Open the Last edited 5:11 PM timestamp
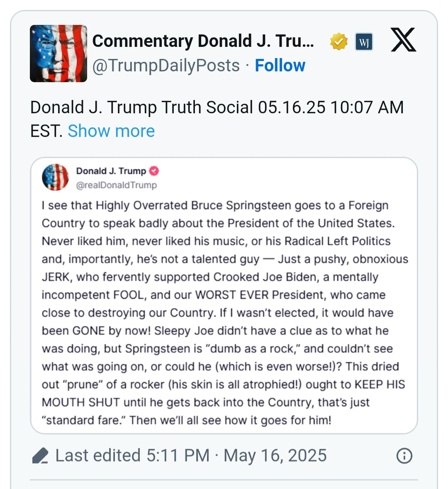 (132, 455)
